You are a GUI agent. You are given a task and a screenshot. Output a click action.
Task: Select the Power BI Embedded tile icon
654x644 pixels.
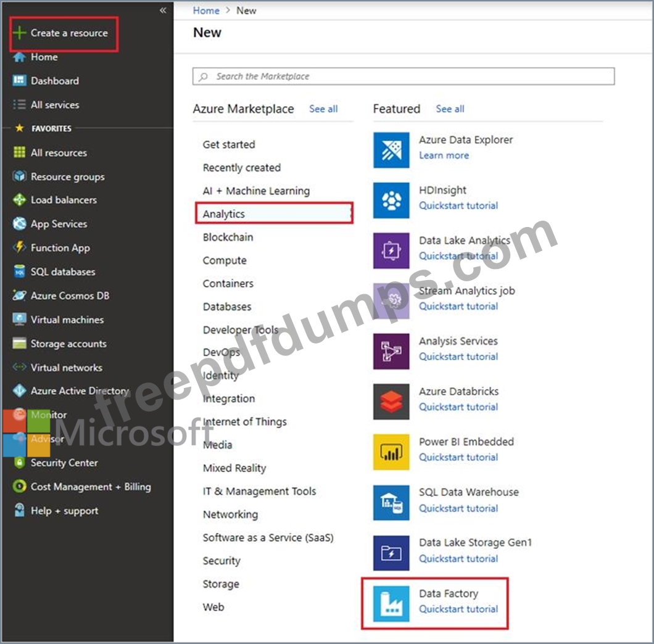391,452
